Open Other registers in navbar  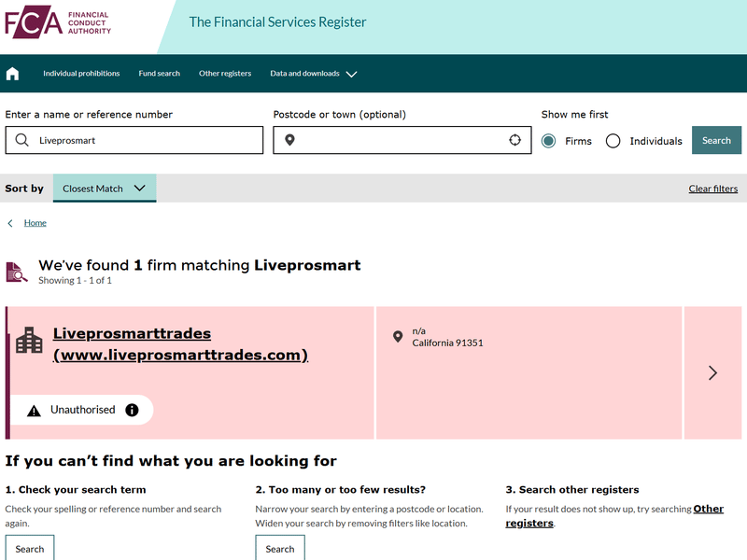(x=225, y=74)
